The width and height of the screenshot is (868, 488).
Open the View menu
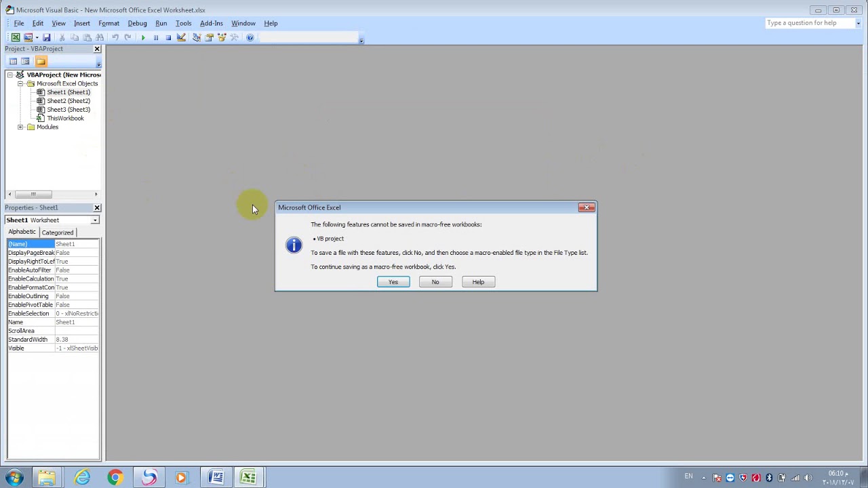[x=58, y=23]
